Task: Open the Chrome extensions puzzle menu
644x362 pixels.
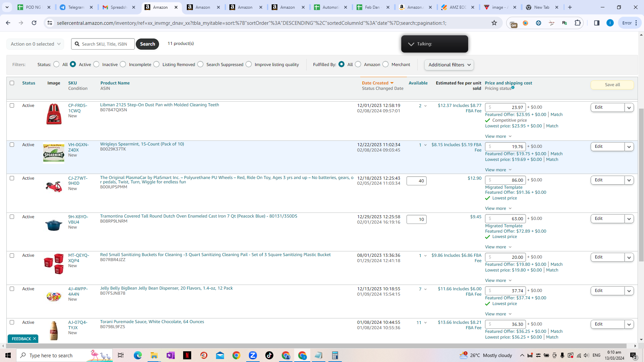Action: click(x=578, y=23)
